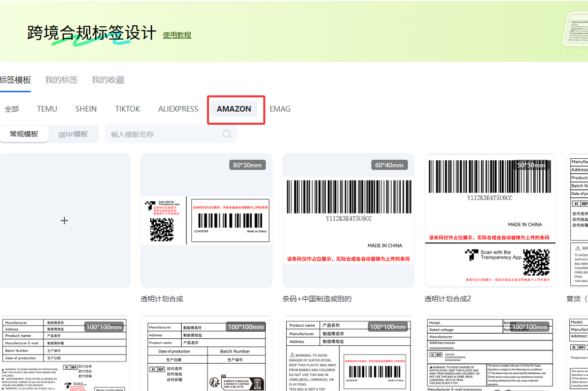
Task: Switch to gpsr模板 template type
Action: (73, 134)
